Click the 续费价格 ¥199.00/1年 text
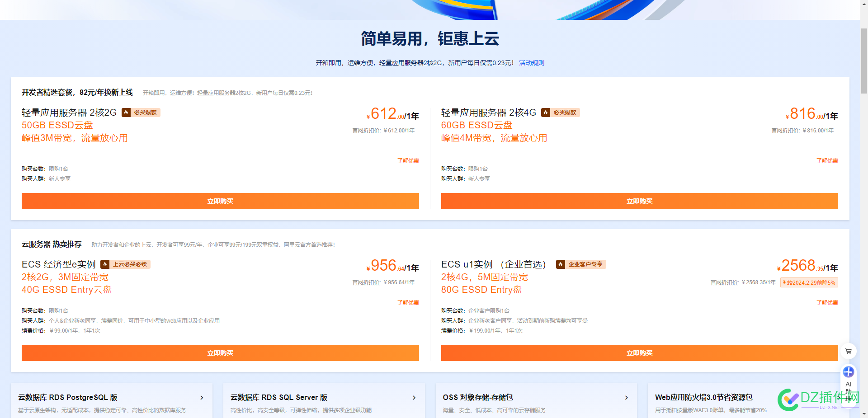Screen dimensions: 868x418 click(482, 331)
